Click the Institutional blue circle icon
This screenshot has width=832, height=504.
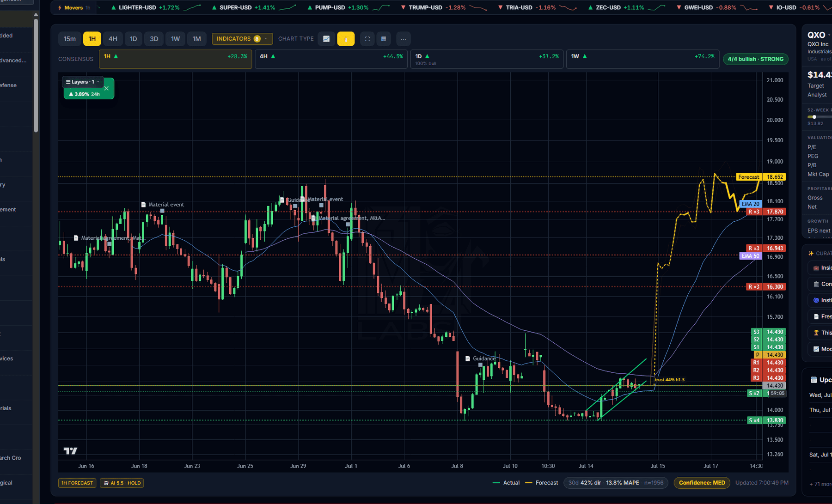click(816, 300)
